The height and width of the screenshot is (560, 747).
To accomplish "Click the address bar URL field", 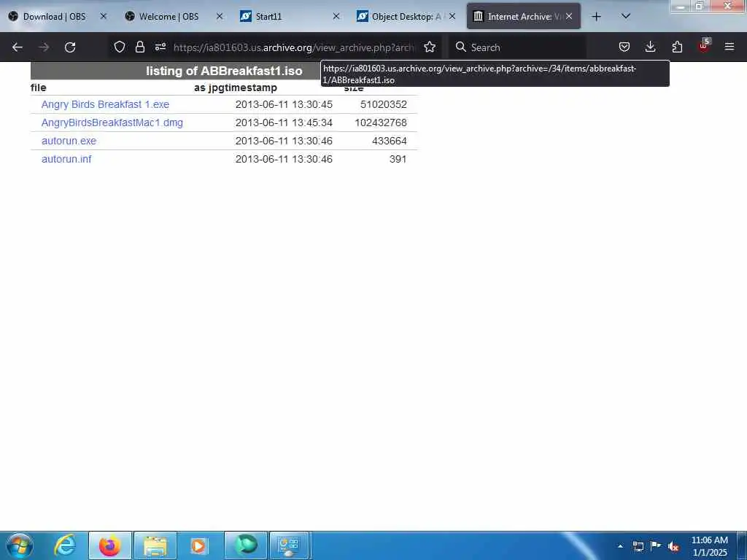I will (294, 47).
